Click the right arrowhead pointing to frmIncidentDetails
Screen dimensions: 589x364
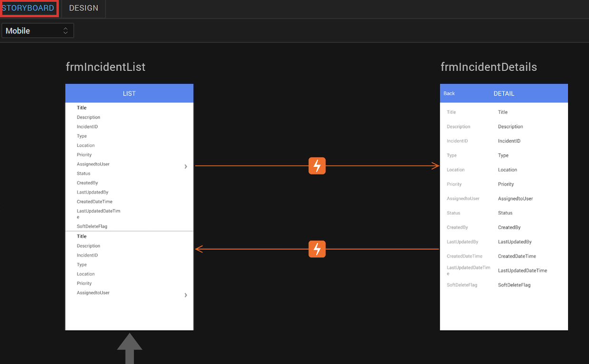click(435, 166)
